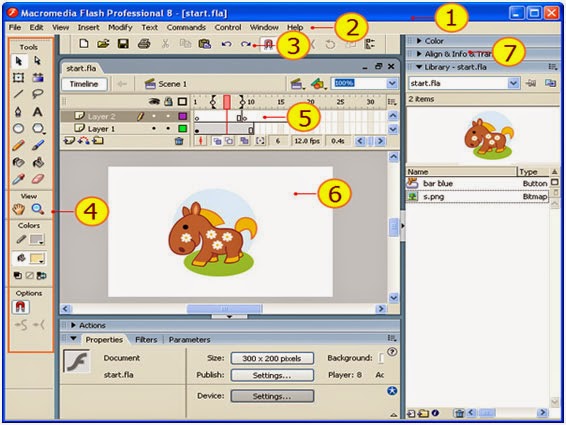Toggle green outline square of Layer 1
This screenshot has width=566, height=425.
pyautogui.click(x=183, y=129)
